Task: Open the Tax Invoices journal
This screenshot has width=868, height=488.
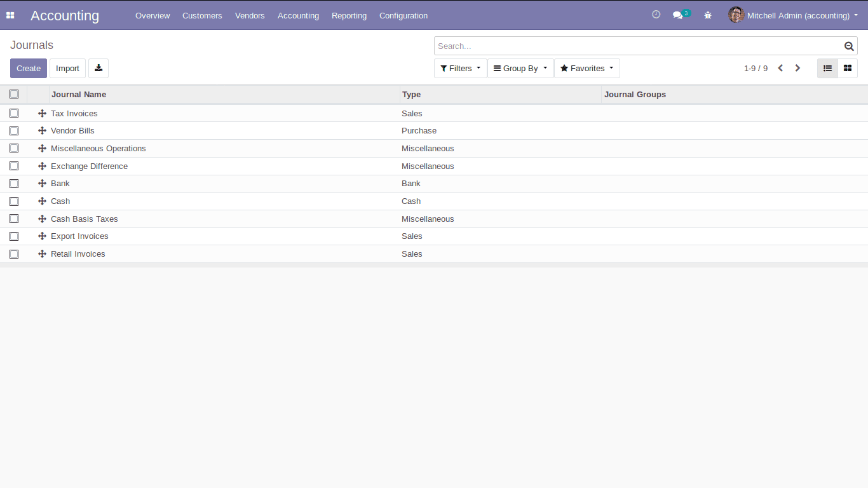Action: (74, 113)
